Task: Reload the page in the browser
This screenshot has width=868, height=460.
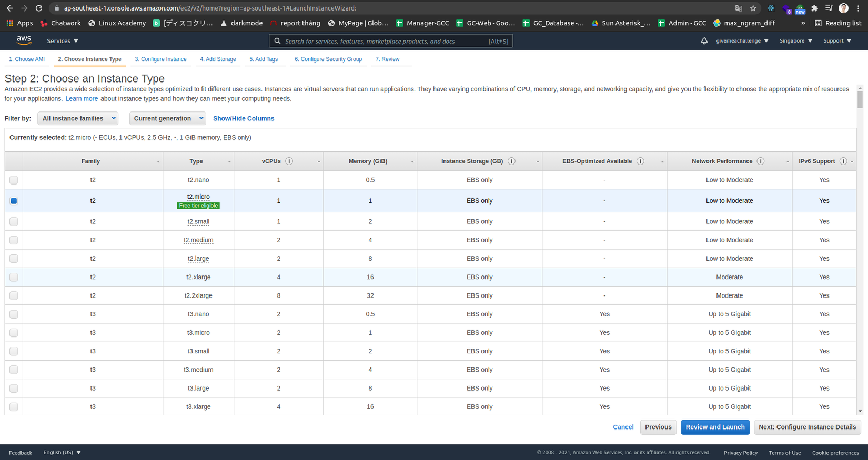Action: [x=38, y=8]
